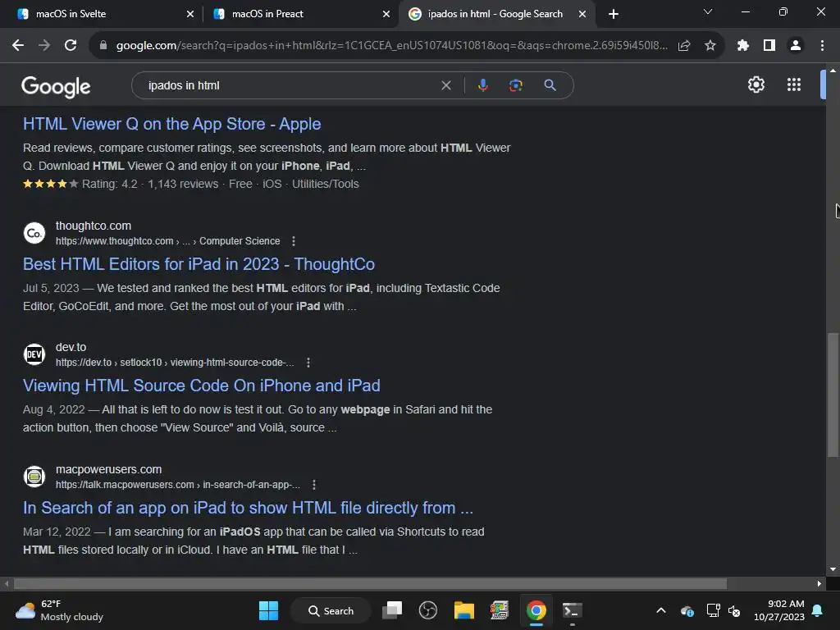Open the Windows Start menu
This screenshot has width=840, height=630.
(x=268, y=610)
